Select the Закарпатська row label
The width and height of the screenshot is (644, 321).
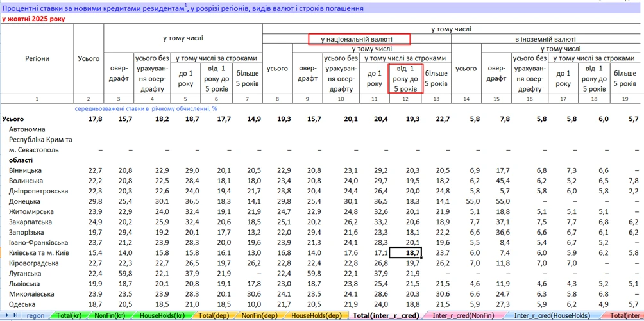(x=30, y=222)
